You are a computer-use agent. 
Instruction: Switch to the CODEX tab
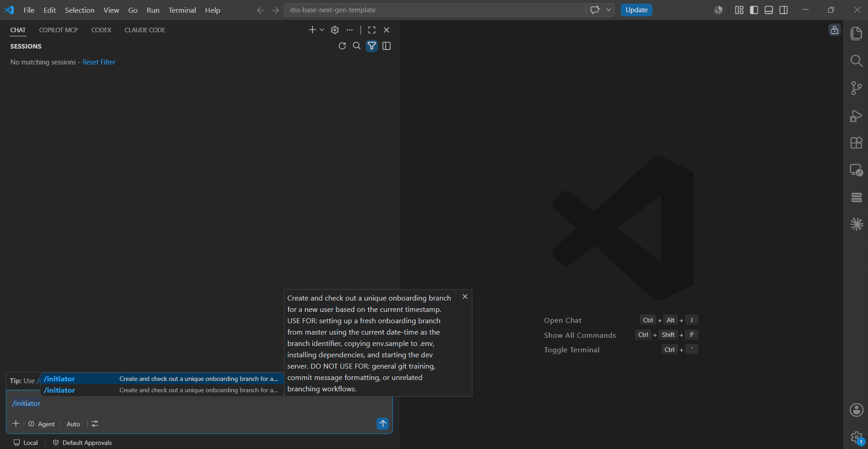coord(101,30)
